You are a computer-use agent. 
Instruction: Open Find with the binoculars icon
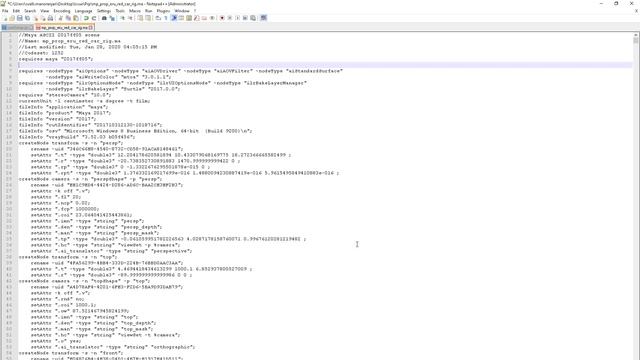104,18
